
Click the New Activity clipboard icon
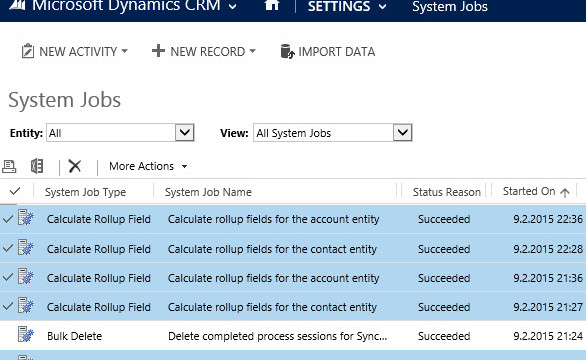coord(28,51)
